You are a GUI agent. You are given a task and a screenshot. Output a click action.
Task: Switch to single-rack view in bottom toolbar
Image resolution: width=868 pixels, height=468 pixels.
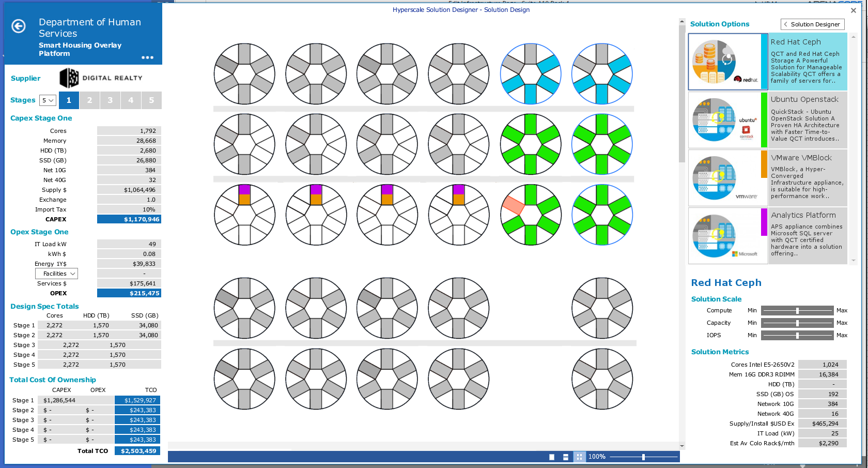coord(552,457)
